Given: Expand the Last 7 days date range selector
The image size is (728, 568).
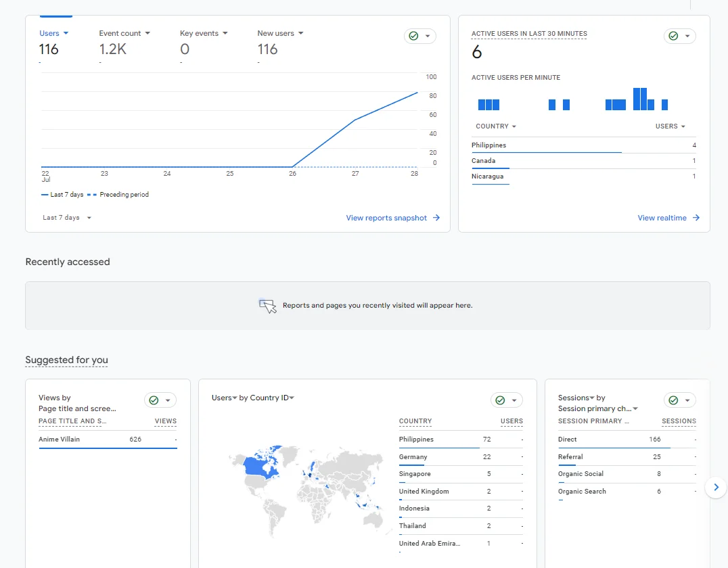Looking at the screenshot, I should 67,218.
